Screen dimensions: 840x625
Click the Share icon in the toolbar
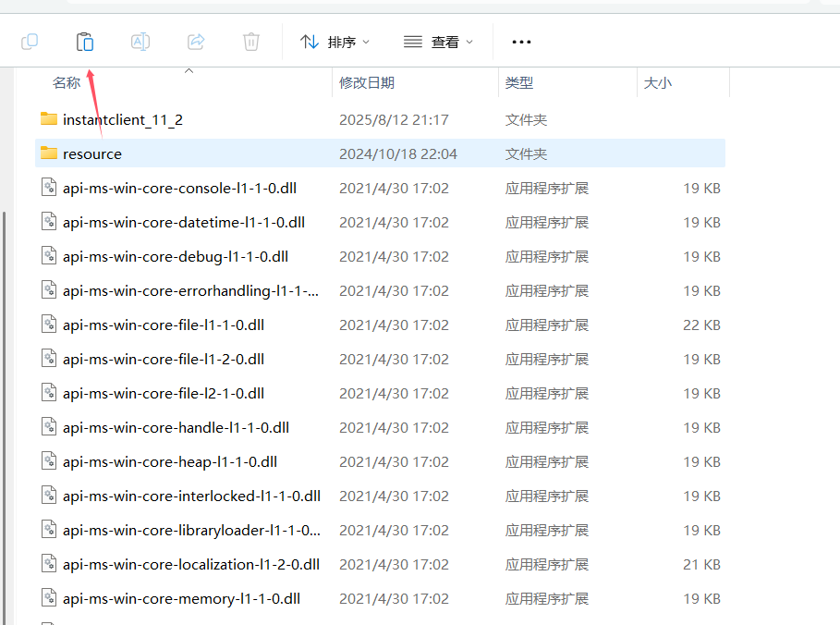click(195, 41)
